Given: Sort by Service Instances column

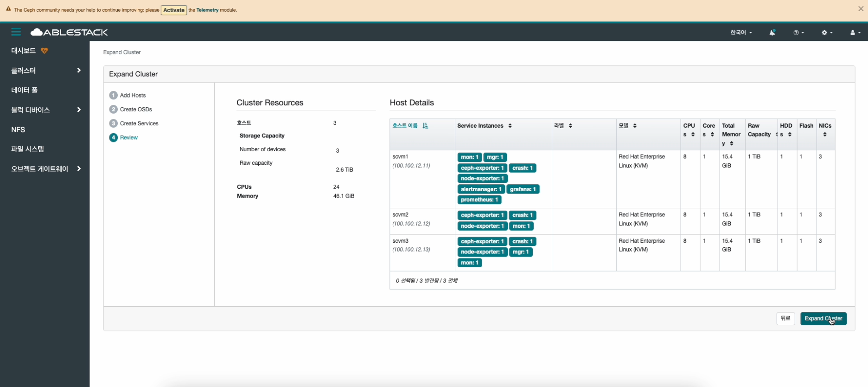Looking at the screenshot, I should pyautogui.click(x=484, y=126).
